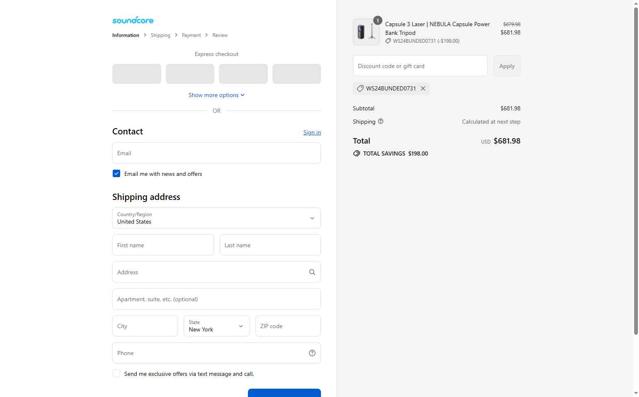Toggle Email me with news and offers
Screen dimensions: 639x397
coord(117,174)
